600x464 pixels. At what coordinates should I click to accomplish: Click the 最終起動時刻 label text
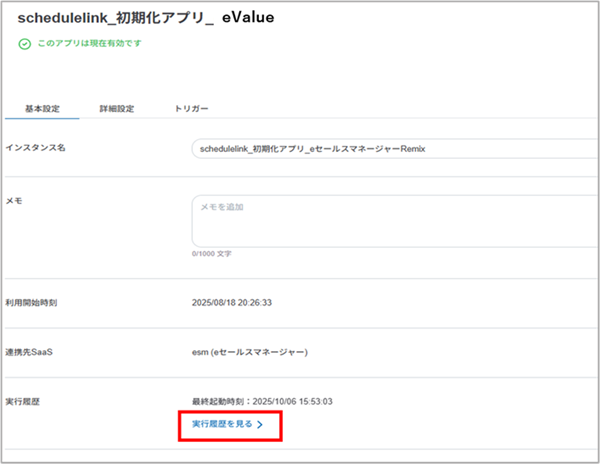(x=221, y=400)
